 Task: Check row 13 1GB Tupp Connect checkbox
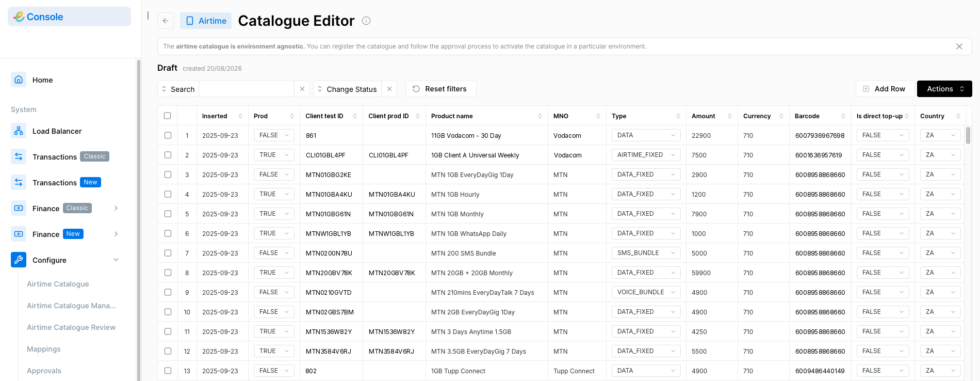point(168,371)
